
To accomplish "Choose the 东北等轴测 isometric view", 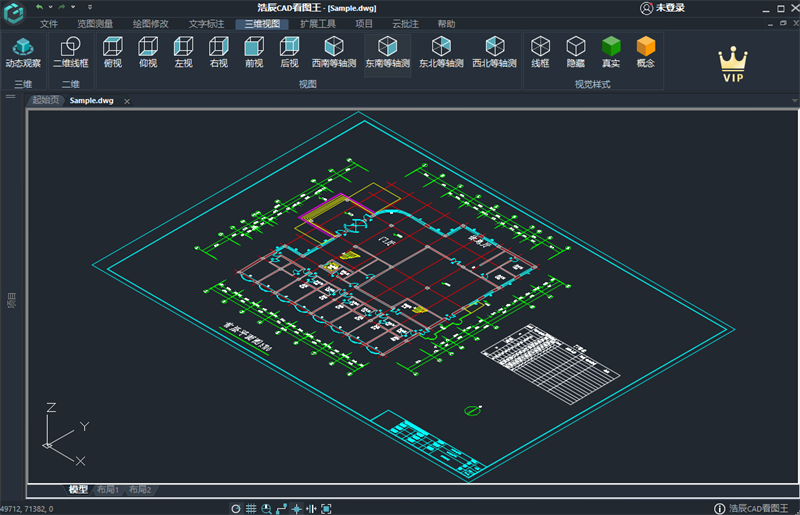I will click(441, 51).
